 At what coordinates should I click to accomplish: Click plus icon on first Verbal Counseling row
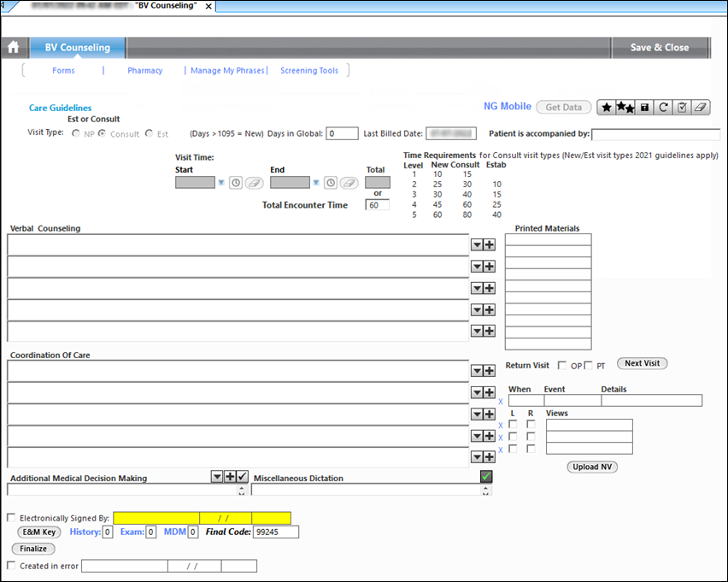[x=490, y=244]
